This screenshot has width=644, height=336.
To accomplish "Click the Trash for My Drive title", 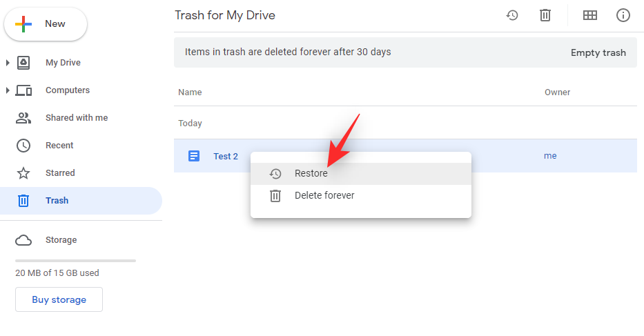I will coord(225,15).
